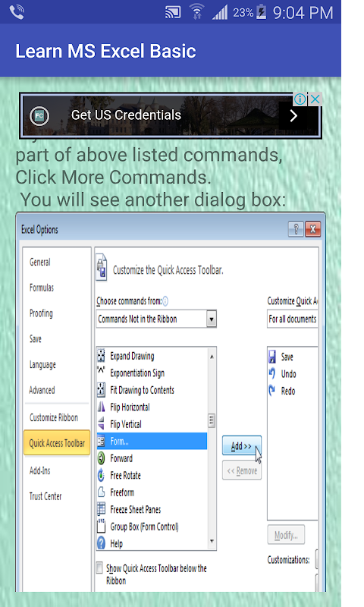Select 'Group Box (Form Control)' list row
This screenshot has width=364, height=607.
pyautogui.click(x=152, y=526)
